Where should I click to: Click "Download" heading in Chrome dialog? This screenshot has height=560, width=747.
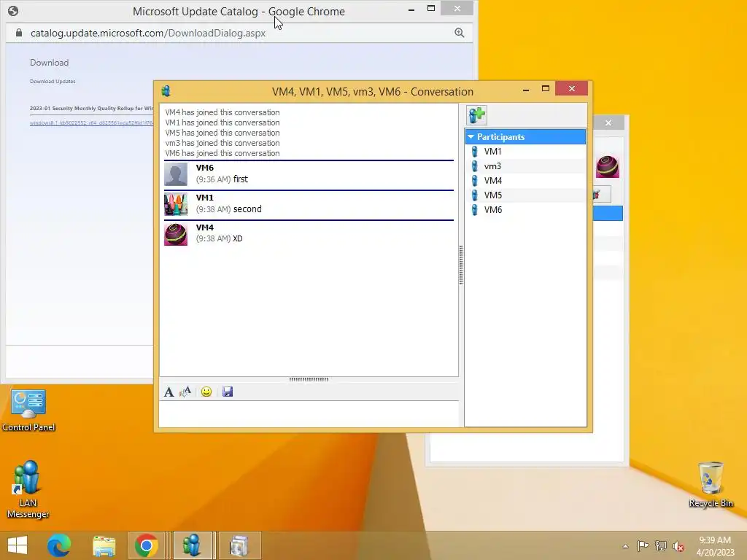pos(49,63)
